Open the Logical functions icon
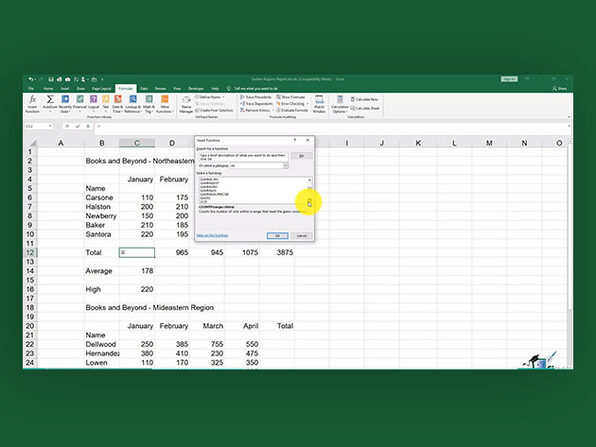596x447 pixels. pos(94,103)
